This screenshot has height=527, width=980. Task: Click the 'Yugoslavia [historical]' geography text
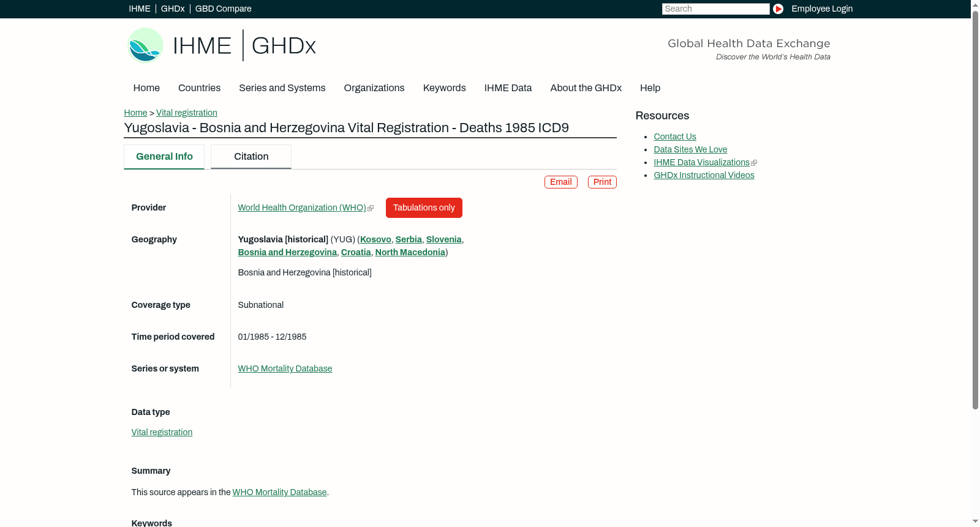[283, 240]
